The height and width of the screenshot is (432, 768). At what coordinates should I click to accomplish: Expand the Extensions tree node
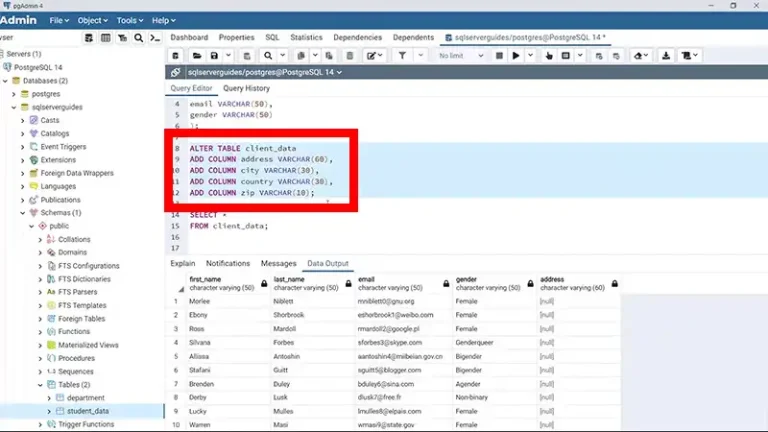click(23, 160)
